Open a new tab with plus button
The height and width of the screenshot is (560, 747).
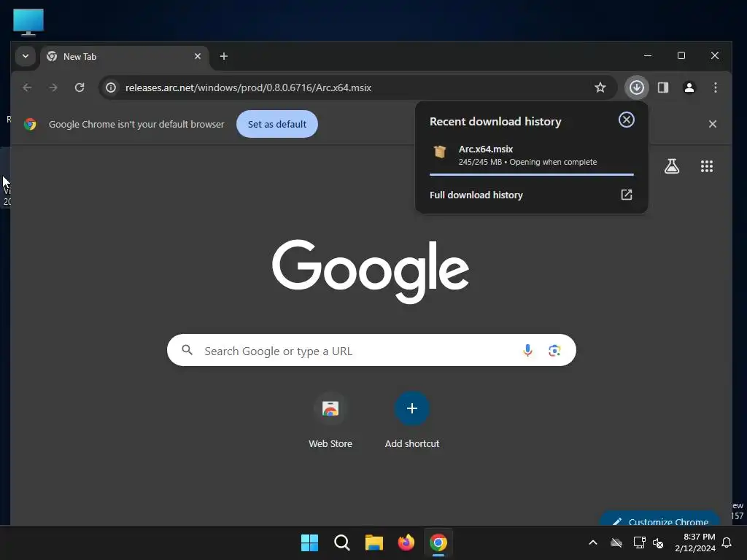223,56
